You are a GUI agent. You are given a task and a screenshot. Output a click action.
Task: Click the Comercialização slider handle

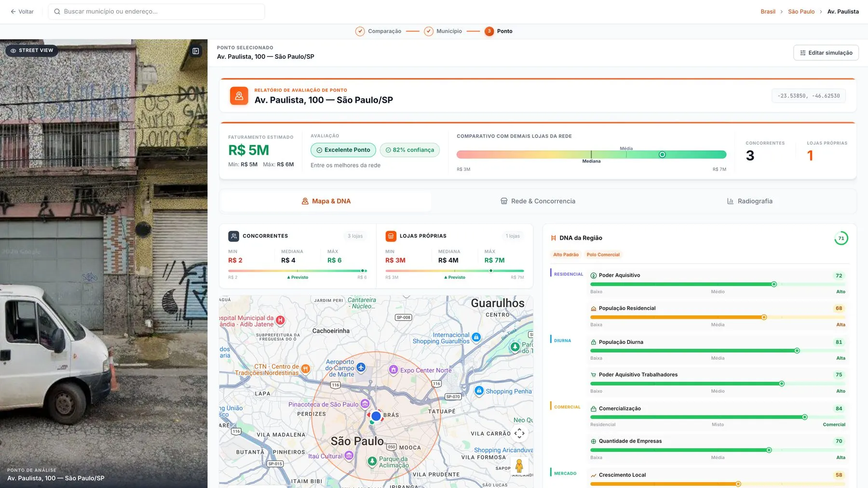(805, 417)
